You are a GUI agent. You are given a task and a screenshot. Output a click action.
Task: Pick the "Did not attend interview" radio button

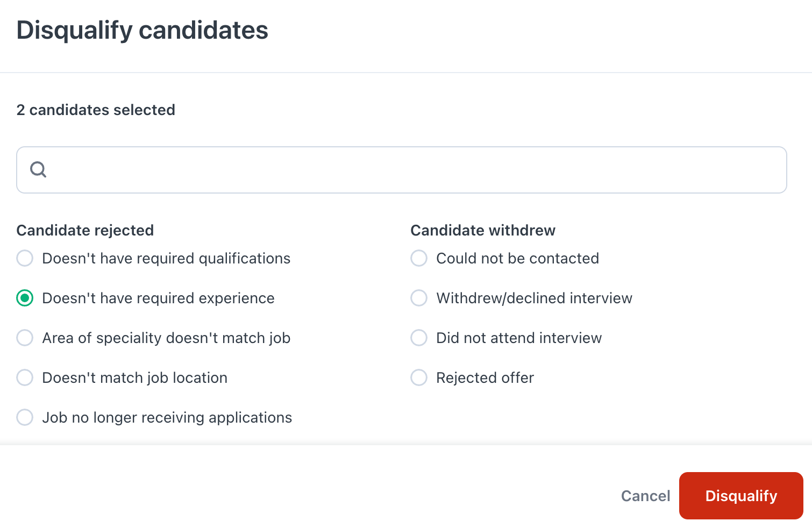pyautogui.click(x=419, y=338)
